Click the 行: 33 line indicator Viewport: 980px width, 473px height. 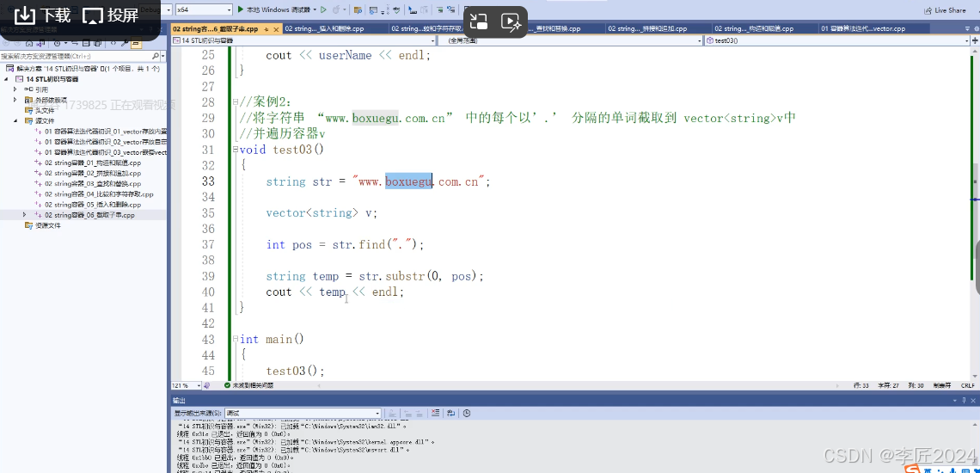861,386
